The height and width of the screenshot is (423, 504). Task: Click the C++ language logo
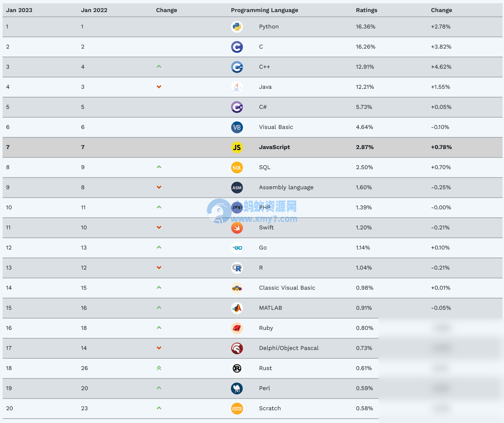237,67
